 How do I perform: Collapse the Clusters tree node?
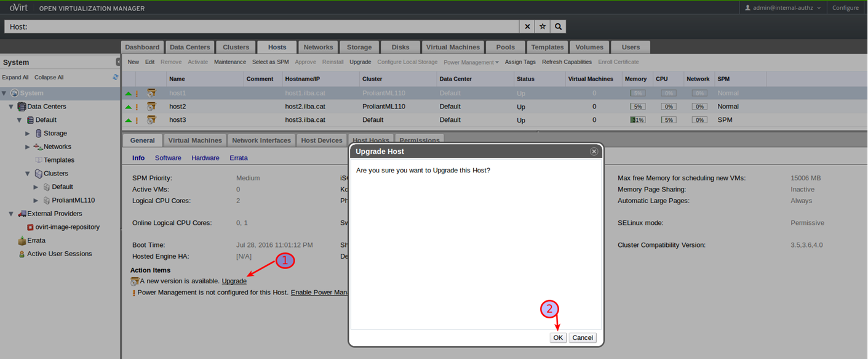(28, 174)
